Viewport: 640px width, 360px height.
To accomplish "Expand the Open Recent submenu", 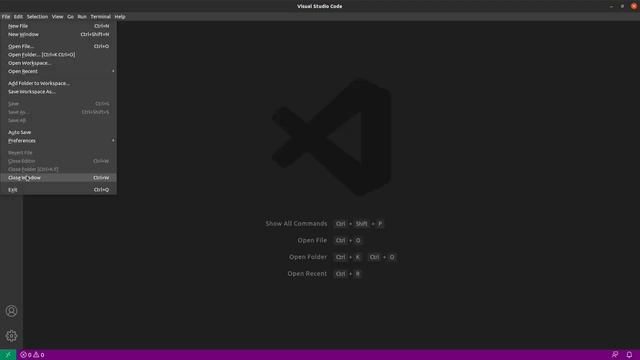I will tap(58, 71).
